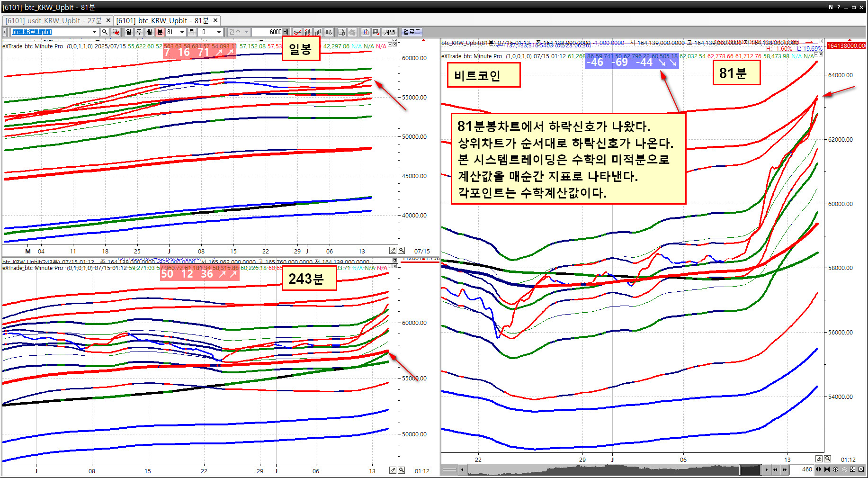
Task: Click zoom magnifier in 243-minute chart
Action: [401, 470]
